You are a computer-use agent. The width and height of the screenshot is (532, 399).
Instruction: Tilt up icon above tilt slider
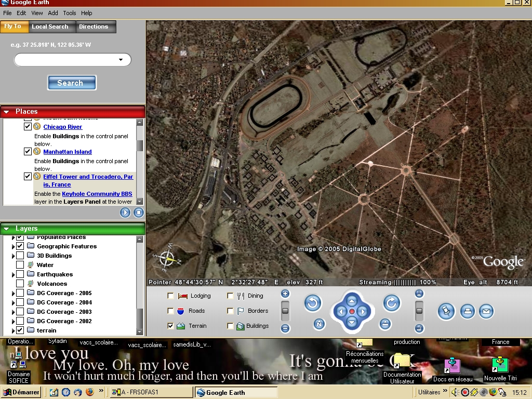(x=419, y=294)
